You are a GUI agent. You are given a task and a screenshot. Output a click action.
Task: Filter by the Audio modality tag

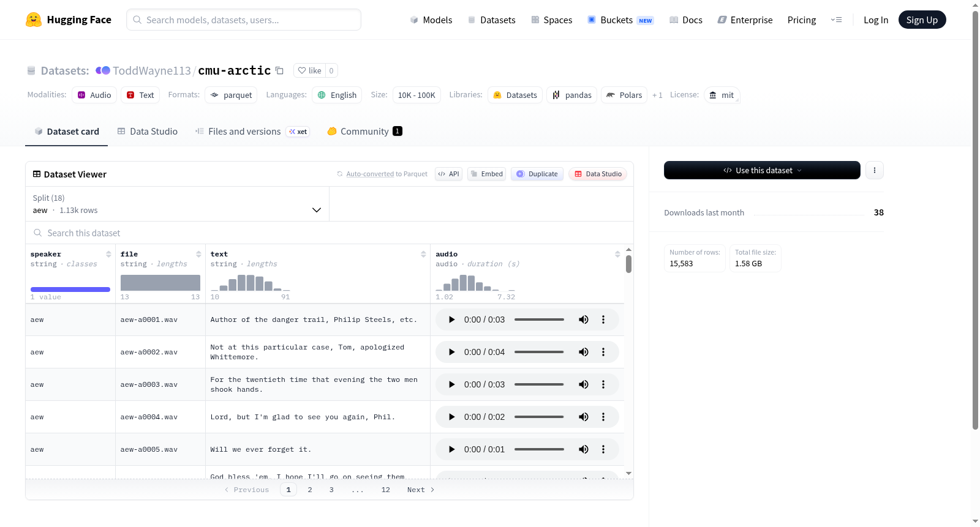click(94, 95)
